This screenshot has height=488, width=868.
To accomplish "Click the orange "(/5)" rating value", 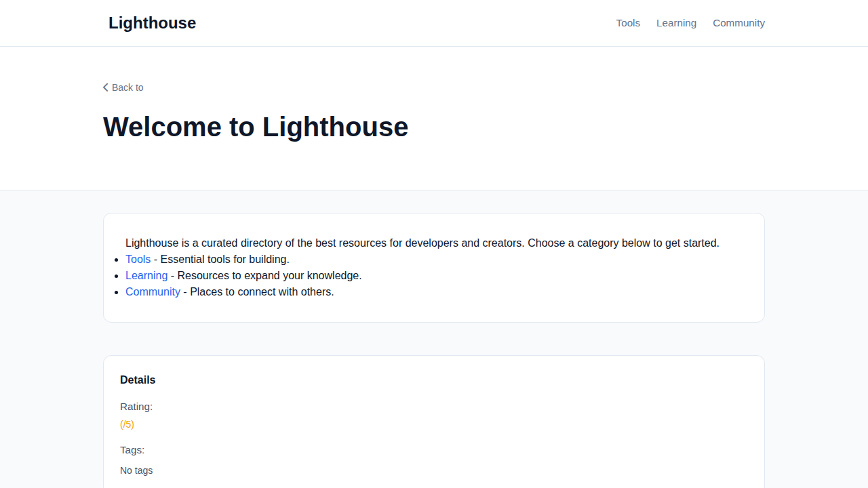I will click(x=127, y=424).
